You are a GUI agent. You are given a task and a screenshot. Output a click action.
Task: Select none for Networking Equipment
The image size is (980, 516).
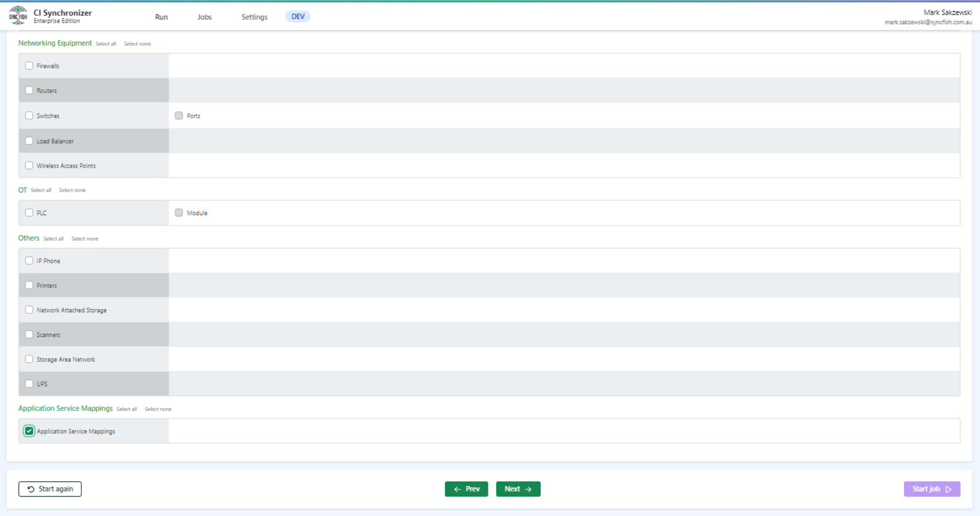tap(137, 44)
